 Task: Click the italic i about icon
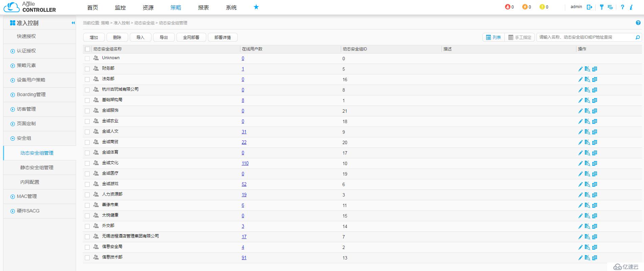(631, 7)
